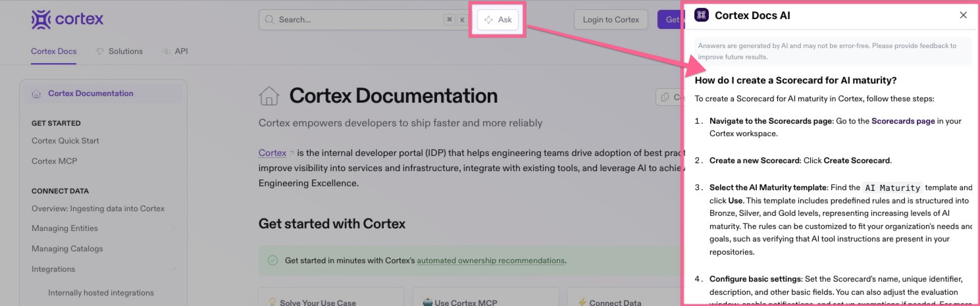Click the Cortex inline link in the intro
Screen dimensions: 980x306
pos(272,153)
